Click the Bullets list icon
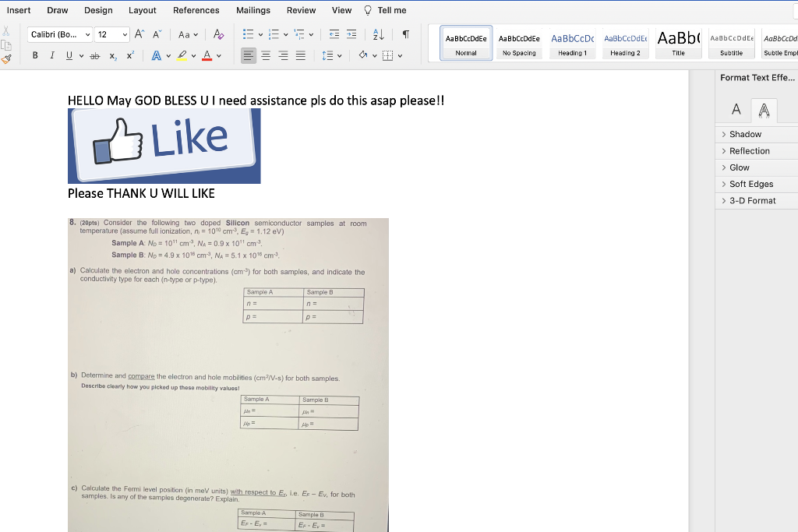This screenshot has width=798, height=532. (x=248, y=34)
